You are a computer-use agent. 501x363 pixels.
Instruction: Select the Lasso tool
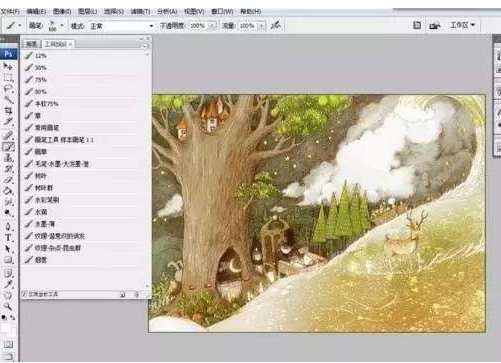8,89
